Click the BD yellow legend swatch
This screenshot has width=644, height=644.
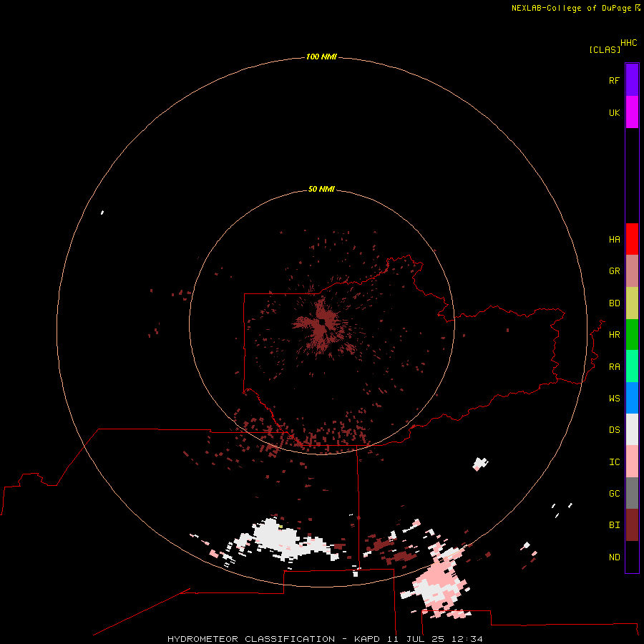tap(632, 303)
